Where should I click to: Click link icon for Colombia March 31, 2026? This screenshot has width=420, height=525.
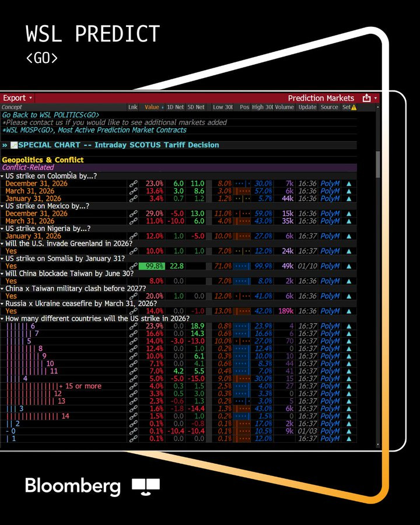pos(134,191)
